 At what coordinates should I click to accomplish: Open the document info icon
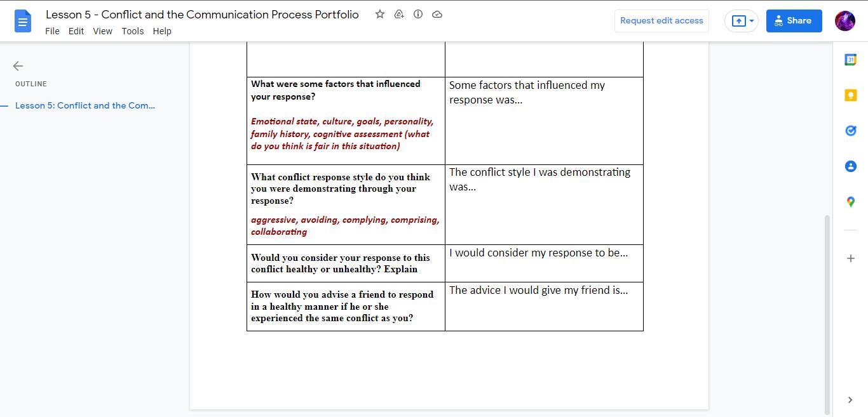point(418,14)
